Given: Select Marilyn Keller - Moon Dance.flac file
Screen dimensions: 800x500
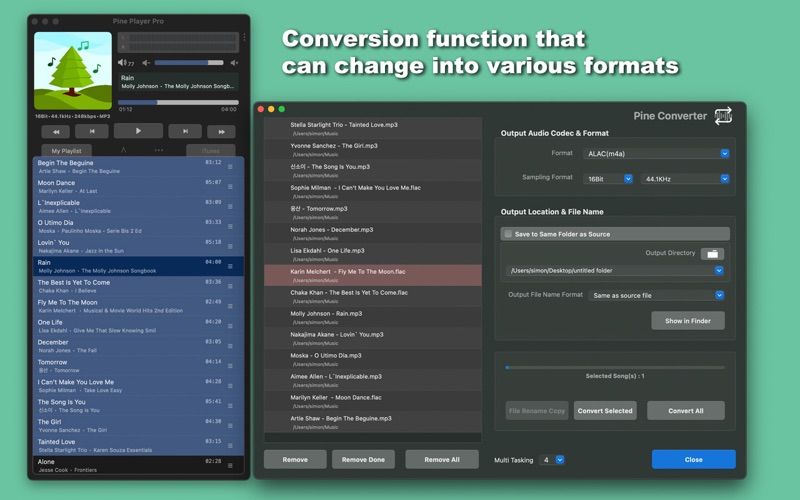Looking at the screenshot, I should pyautogui.click(x=372, y=401).
